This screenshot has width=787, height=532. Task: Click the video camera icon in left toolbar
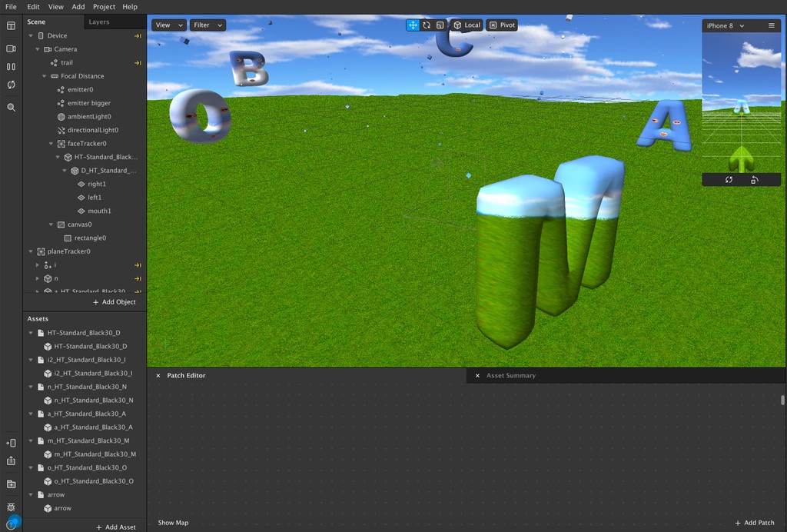[x=11, y=48]
